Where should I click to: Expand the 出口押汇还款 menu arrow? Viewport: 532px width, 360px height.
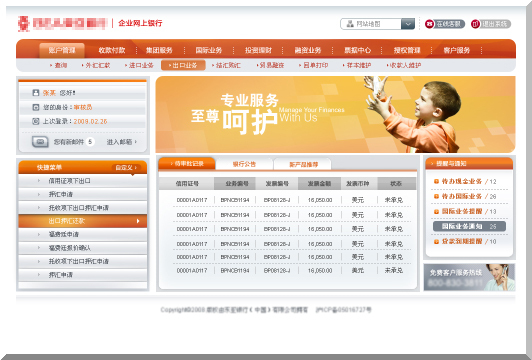click(x=138, y=221)
